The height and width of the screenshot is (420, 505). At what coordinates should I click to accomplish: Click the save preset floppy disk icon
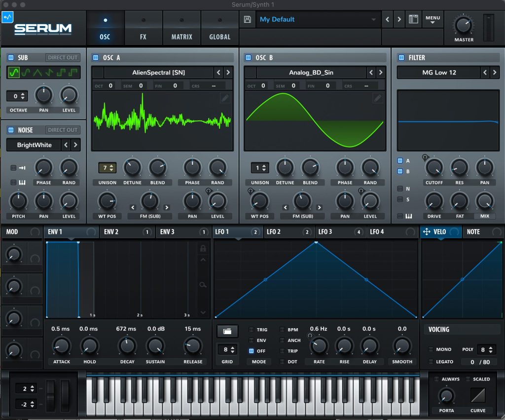[248, 19]
